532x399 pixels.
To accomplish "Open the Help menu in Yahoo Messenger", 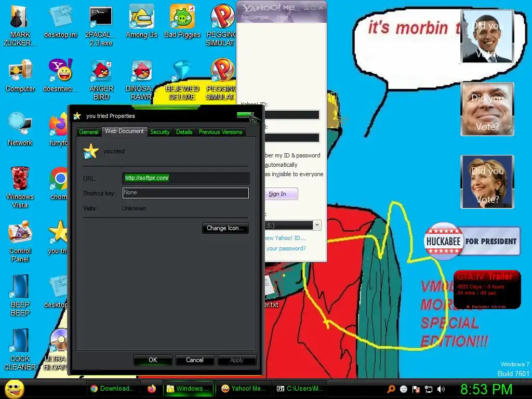I will (x=282, y=17).
